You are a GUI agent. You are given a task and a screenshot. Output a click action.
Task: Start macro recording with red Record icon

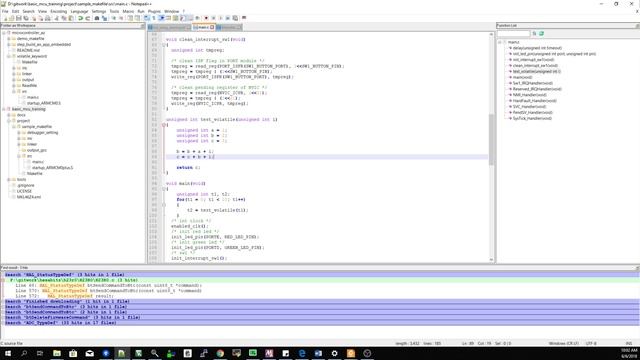pos(206,18)
